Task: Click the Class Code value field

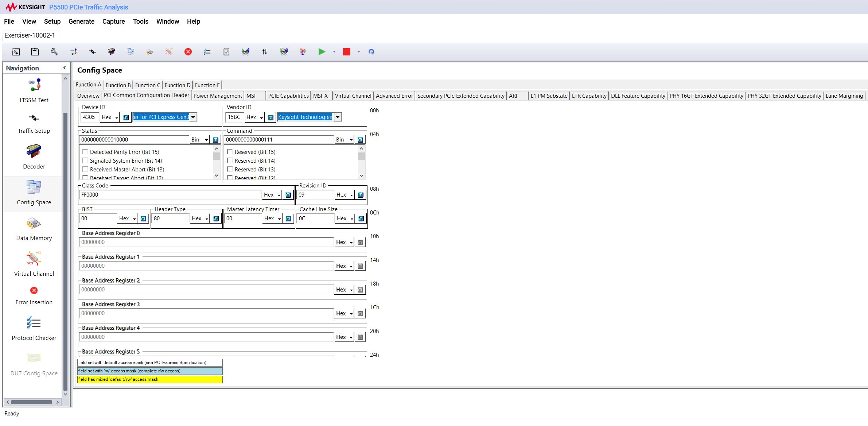Action: pyautogui.click(x=170, y=195)
